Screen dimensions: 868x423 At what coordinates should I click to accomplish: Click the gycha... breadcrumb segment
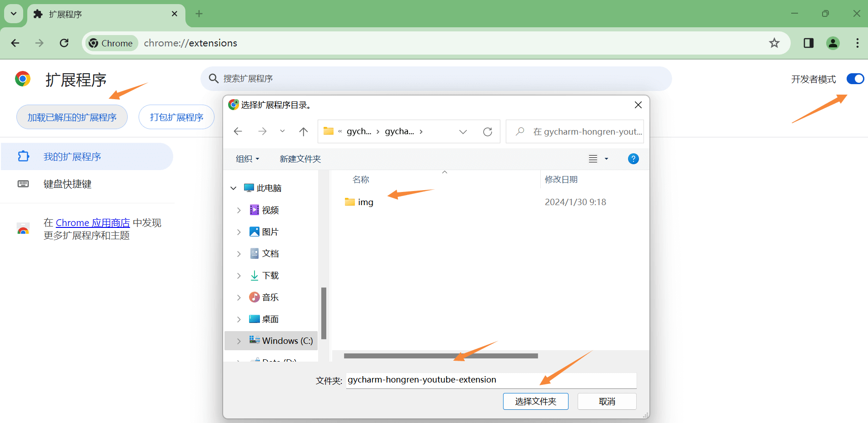coord(399,131)
